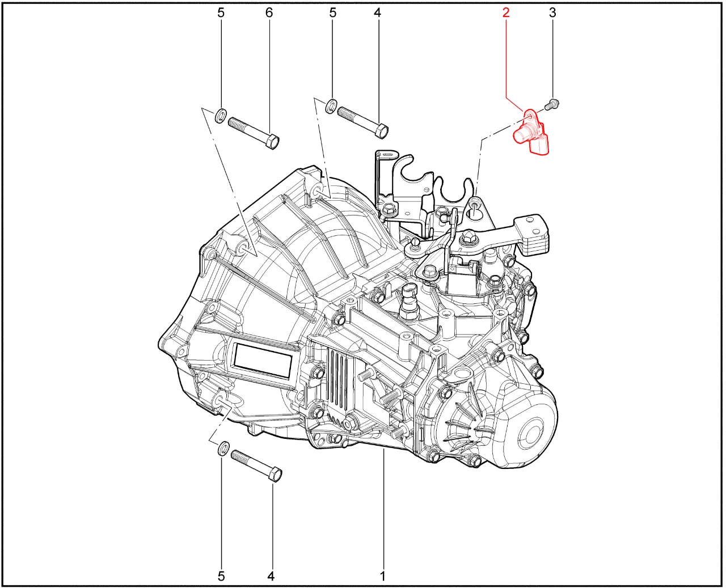Screen dimensions: 726x588
Task: Select callout 5 left of top callout 4
Action: click(x=333, y=12)
